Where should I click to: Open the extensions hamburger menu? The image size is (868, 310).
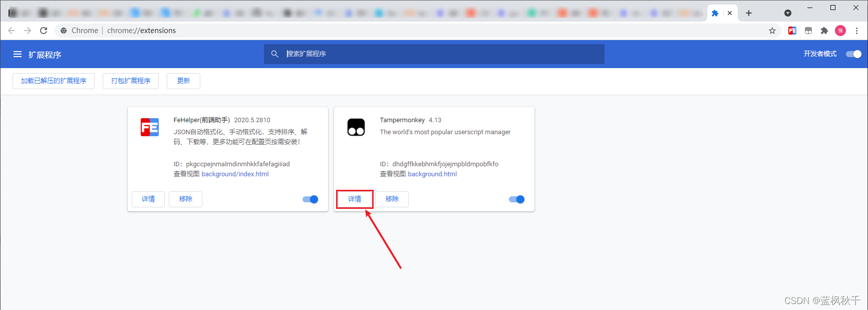click(18, 54)
